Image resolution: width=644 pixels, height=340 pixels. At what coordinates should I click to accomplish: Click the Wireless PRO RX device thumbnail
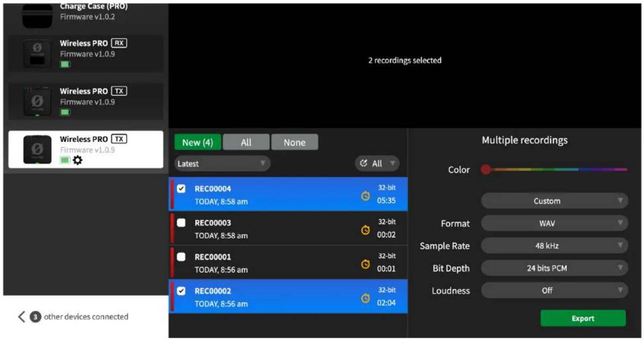pyautogui.click(x=37, y=53)
